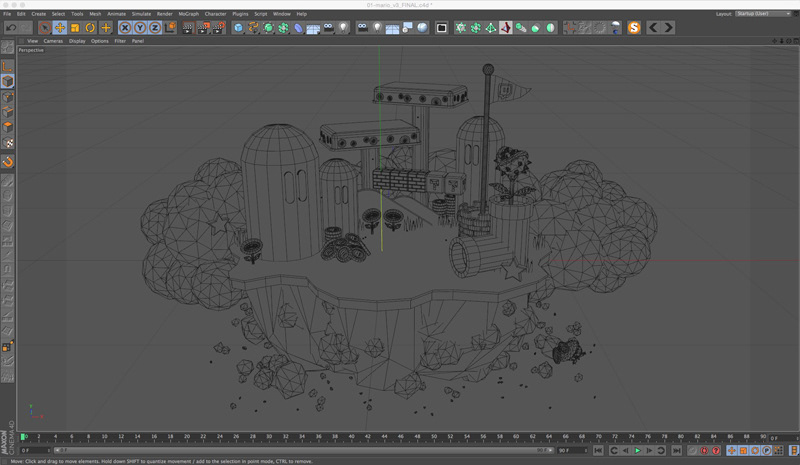Toggle Snap magnet icon in left palette
This screenshot has height=465, width=800.
point(7,162)
